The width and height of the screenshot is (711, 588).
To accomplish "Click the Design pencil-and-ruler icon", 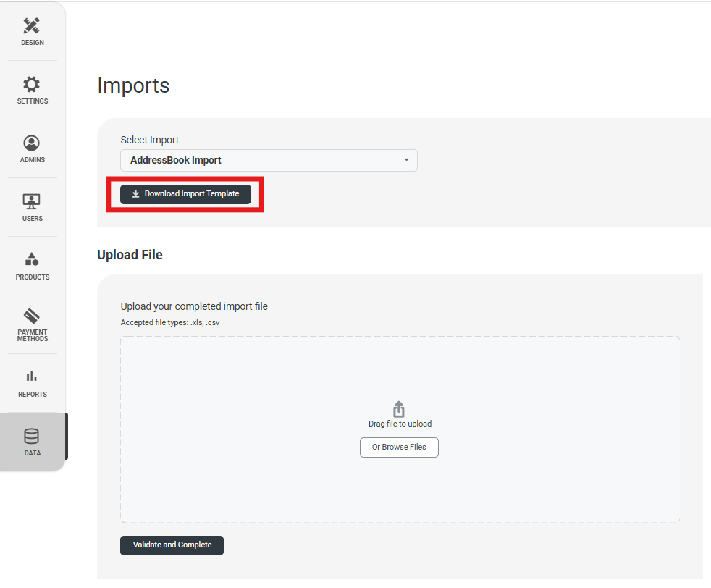I will coord(32,26).
